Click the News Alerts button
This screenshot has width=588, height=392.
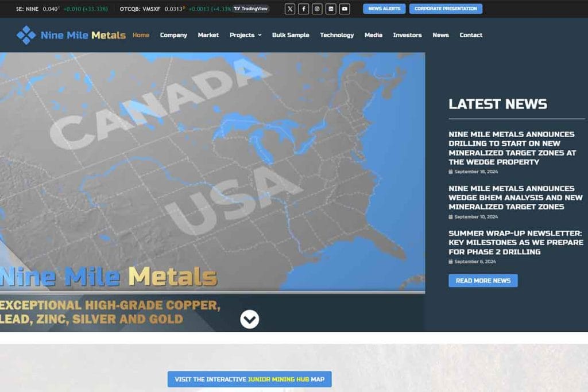(384, 9)
